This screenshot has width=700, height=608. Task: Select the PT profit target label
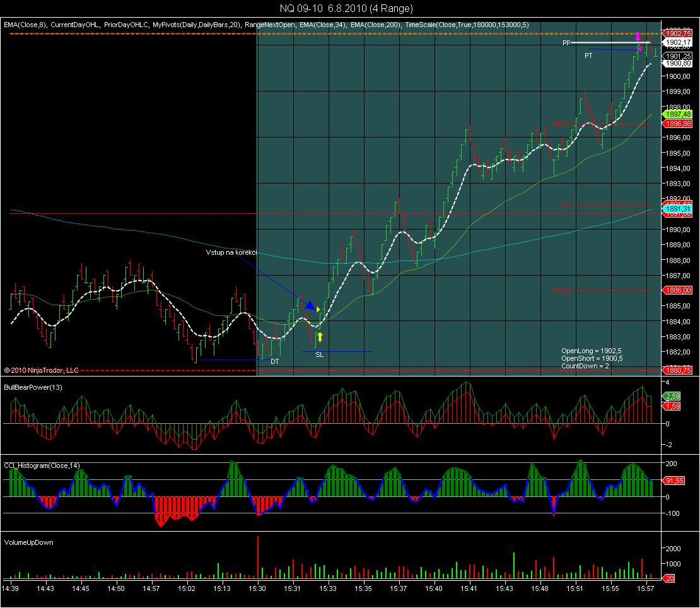point(588,56)
